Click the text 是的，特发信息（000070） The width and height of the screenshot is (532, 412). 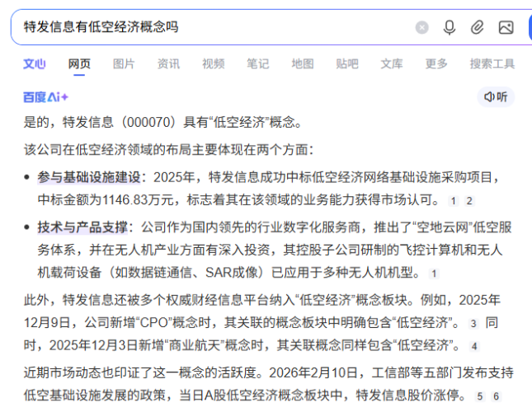click(101, 122)
